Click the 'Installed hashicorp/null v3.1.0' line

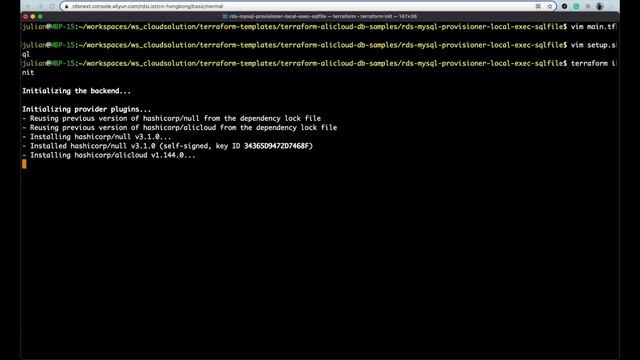(167, 146)
